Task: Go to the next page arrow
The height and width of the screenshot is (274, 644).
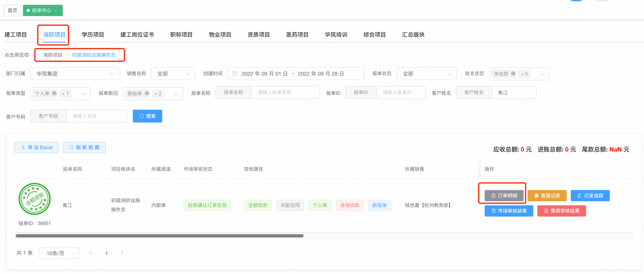Action: [x=122, y=253]
